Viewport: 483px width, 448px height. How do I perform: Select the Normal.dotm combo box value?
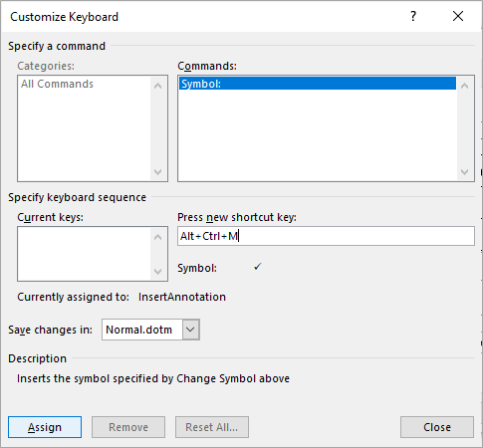[139, 330]
